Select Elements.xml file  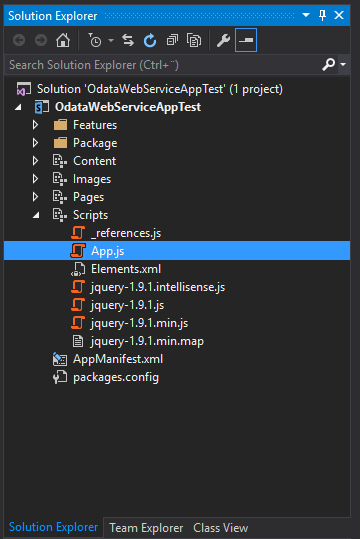pos(126,269)
